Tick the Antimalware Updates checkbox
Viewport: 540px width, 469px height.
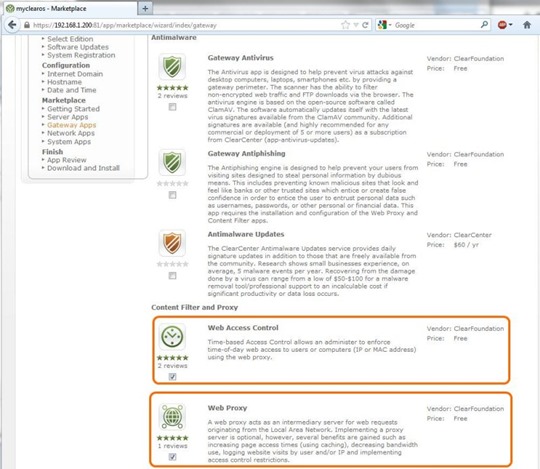point(173,276)
